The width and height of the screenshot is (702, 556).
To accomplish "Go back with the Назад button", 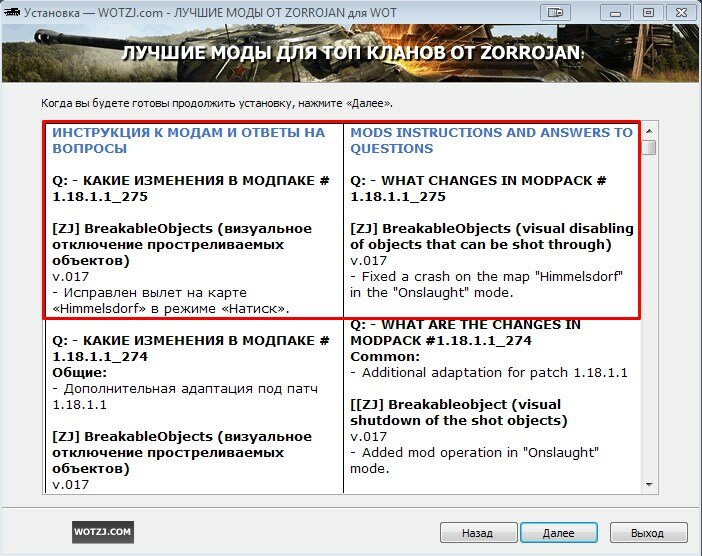I will (x=478, y=533).
